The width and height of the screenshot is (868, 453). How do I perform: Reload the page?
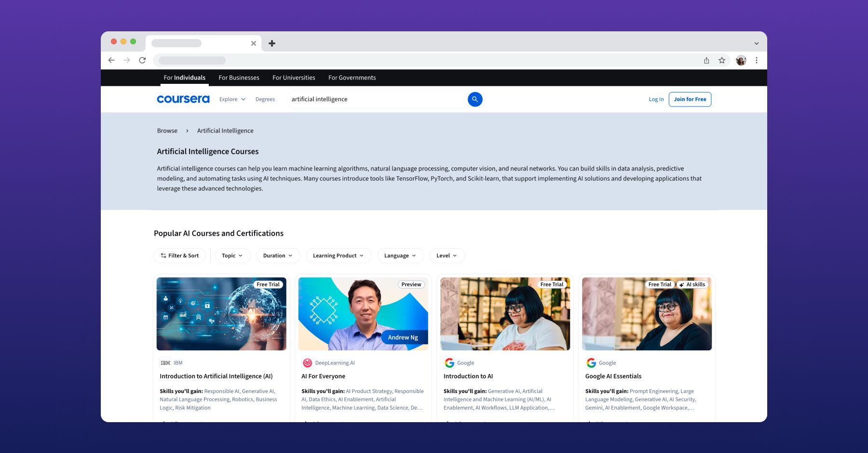(142, 60)
